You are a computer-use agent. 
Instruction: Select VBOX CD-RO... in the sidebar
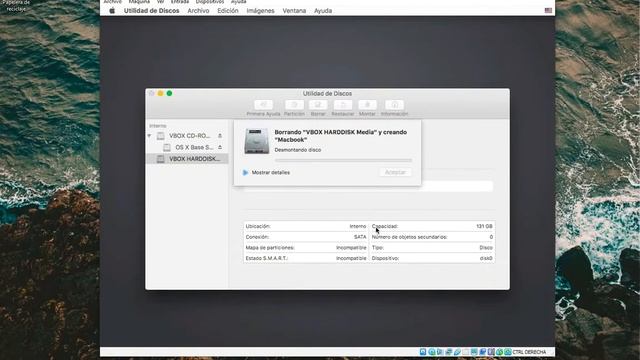point(187,136)
